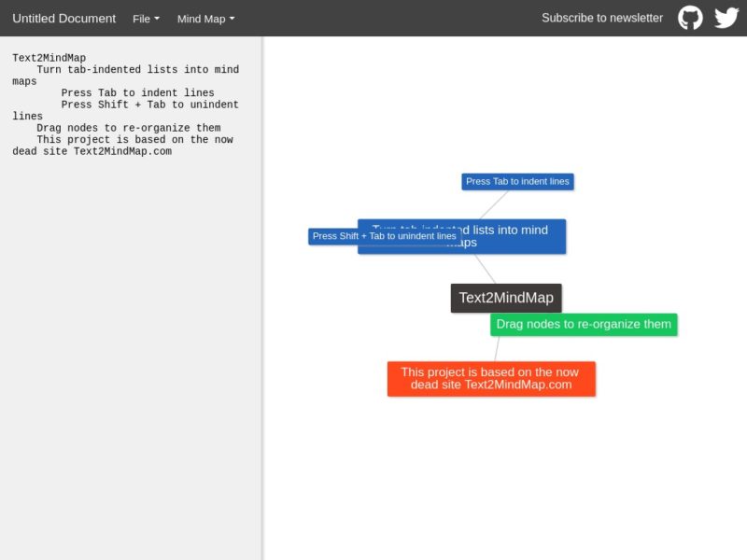
Task: Click the File dropdown caret
Action: (x=156, y=18)
